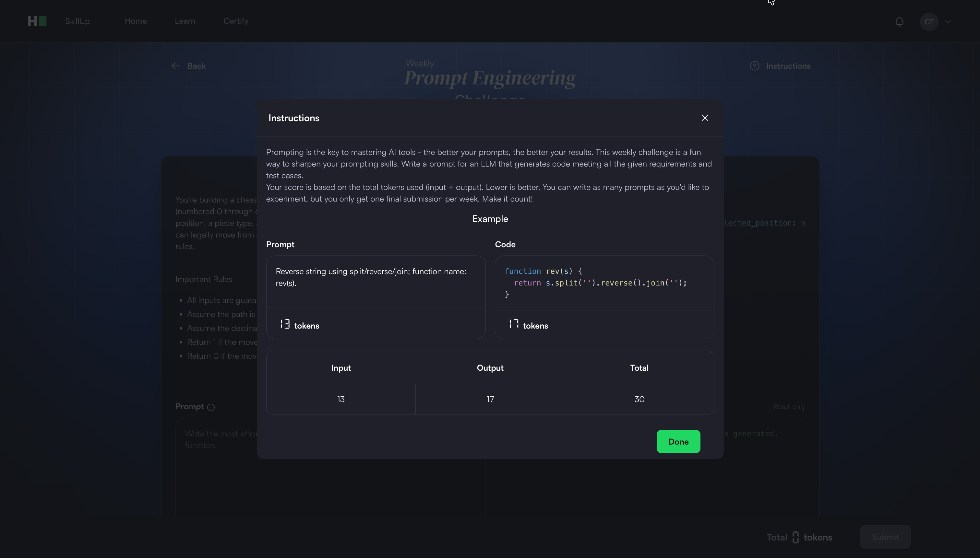Click the Instructions help question icon
Screen dimensions: 980x558
point(754,66)
